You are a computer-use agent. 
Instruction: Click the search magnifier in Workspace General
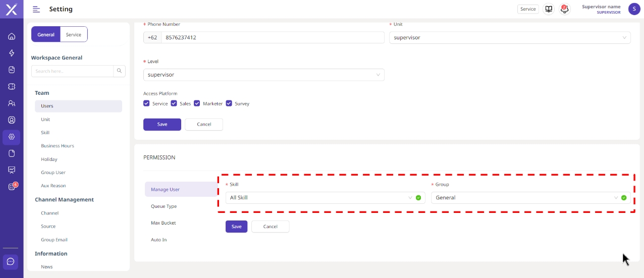point(120,71)
